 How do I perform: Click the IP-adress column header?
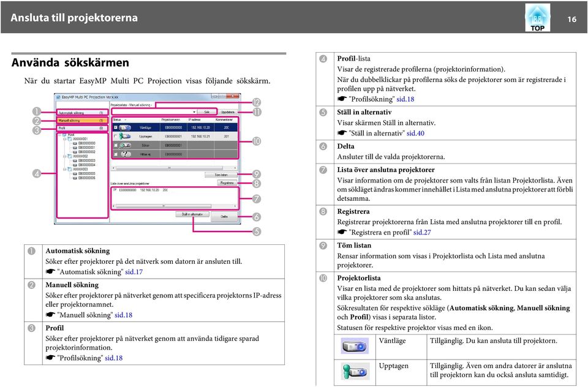point(194,119)
